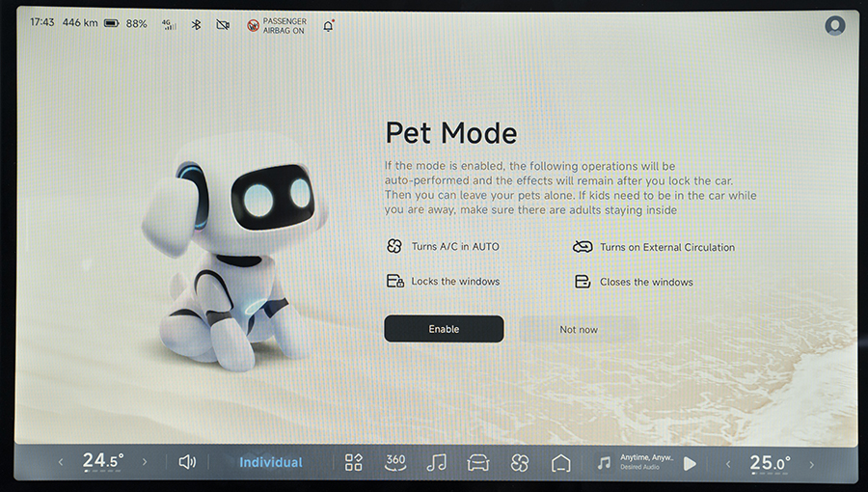868x492 pixels.
Task: Dismiss Pet Mode with Not now
Action: point(579,329)
